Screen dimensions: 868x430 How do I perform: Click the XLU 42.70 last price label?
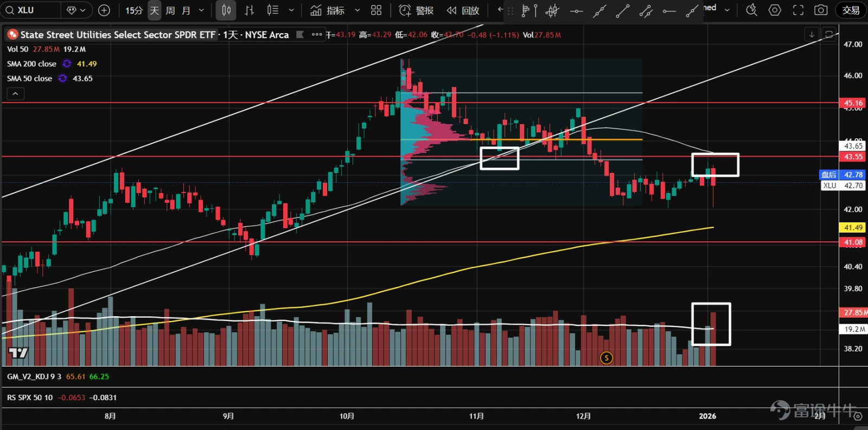tap(844, 185)
